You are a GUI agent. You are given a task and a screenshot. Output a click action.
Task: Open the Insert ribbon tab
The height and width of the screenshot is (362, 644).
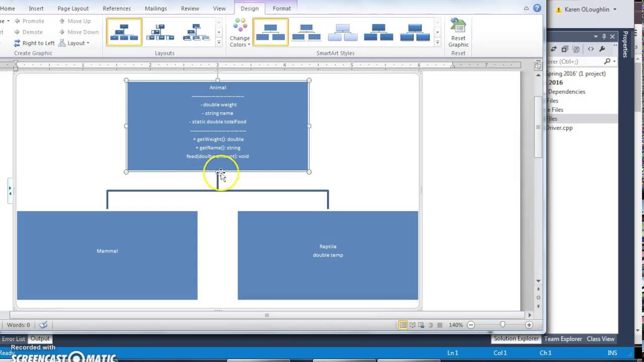coord(36,9)
